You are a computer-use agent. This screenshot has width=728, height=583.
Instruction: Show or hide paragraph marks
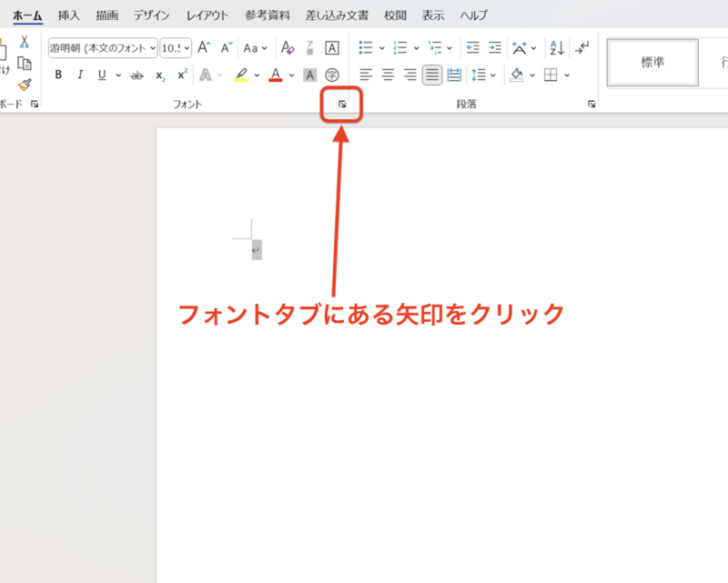[581, 47]
